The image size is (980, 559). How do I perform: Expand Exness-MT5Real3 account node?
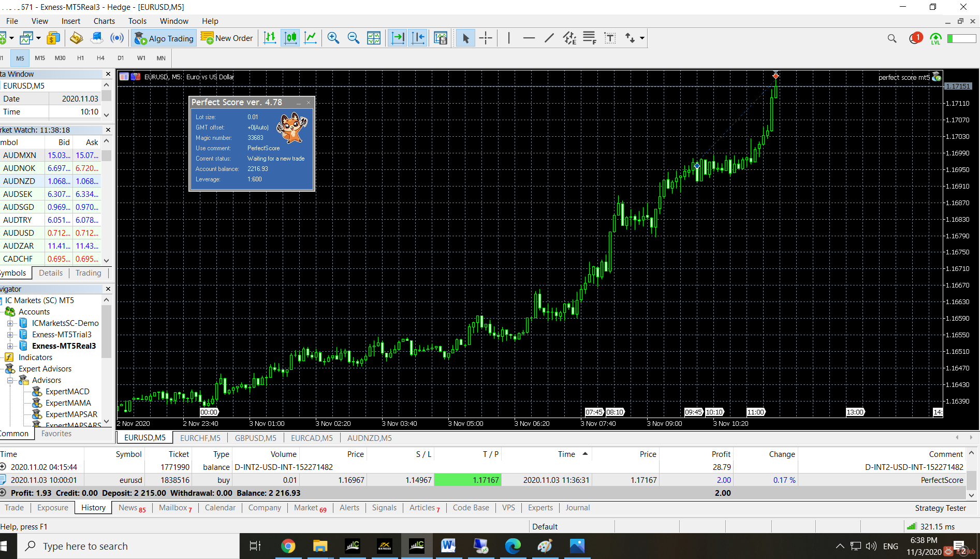click(x=10, y=346)
